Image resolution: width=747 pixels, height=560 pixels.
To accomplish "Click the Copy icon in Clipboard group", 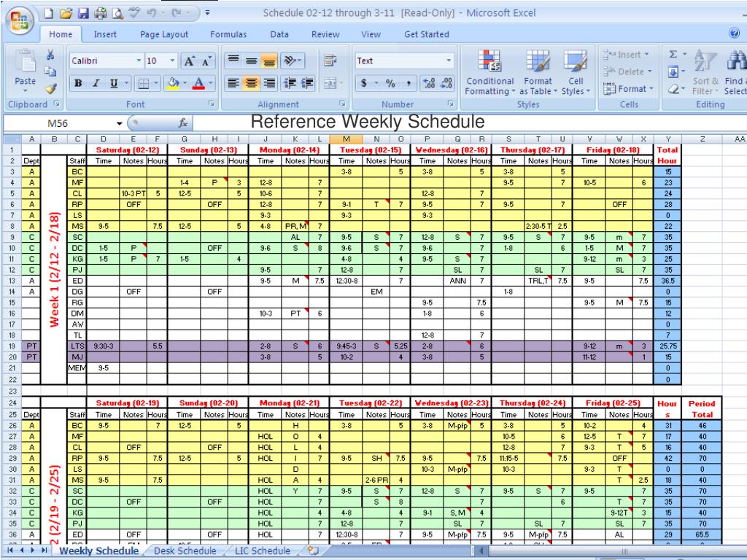I will [50, 71].
